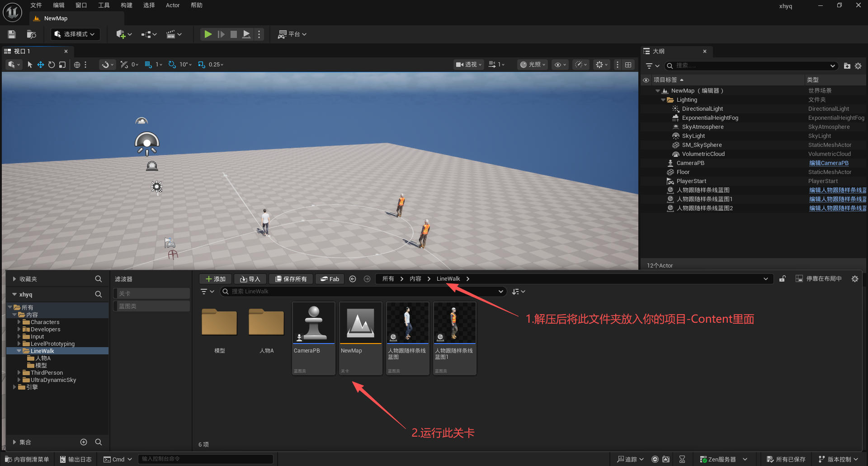Select the rotate gizmo tool
Image resolution: width=868 pixels, height=466 pixels.
[x=52, y=65]
